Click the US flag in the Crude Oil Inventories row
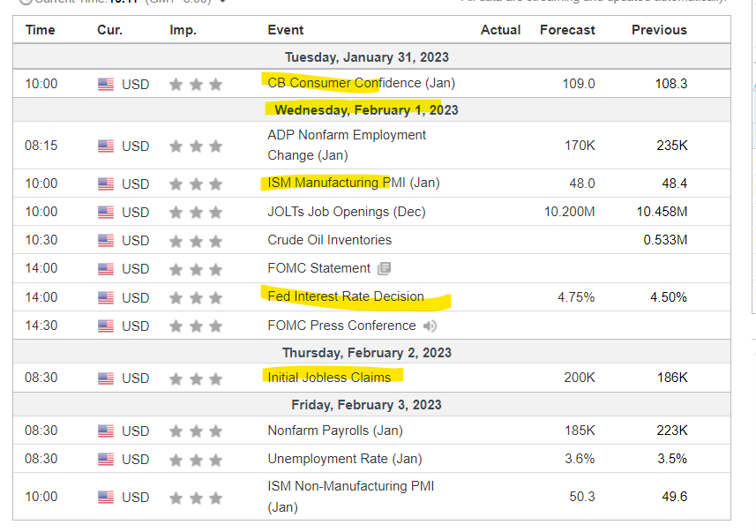The height and width of the screenshot is (532, 756). click(x=106, y=240)
